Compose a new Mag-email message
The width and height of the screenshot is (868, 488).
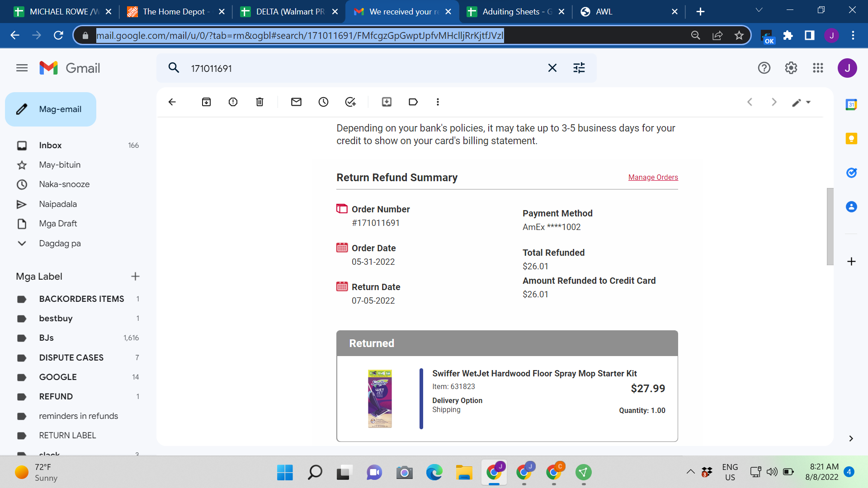51,109
